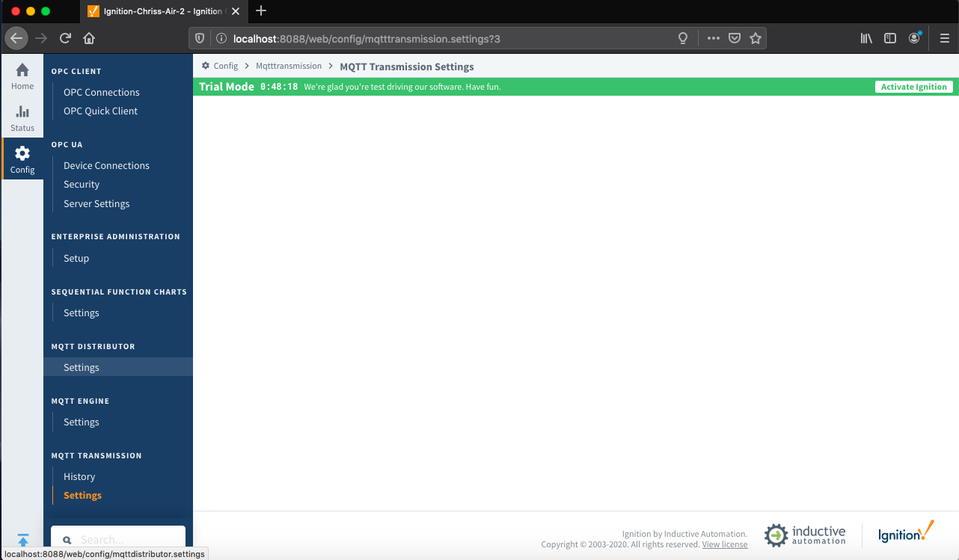Open Security under OPC UA
The image size is (959, 560).
point(82,184)
